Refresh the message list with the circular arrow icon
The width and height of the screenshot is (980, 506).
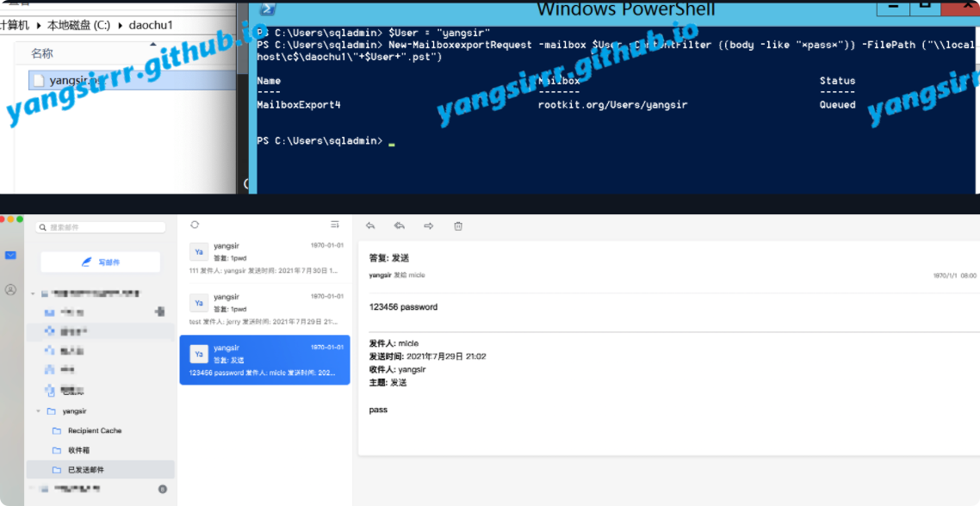click(x=195, y=225)
